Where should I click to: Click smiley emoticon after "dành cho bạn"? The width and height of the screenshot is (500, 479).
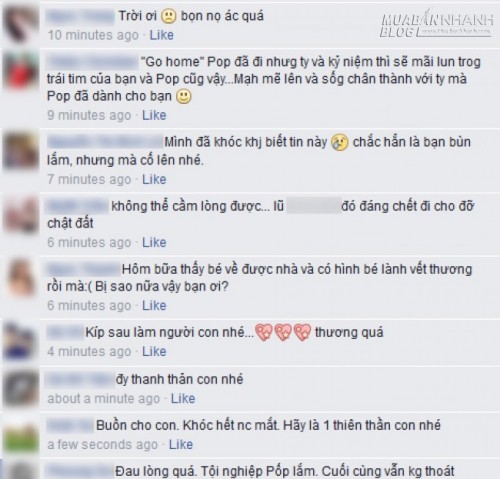point(184,96)
